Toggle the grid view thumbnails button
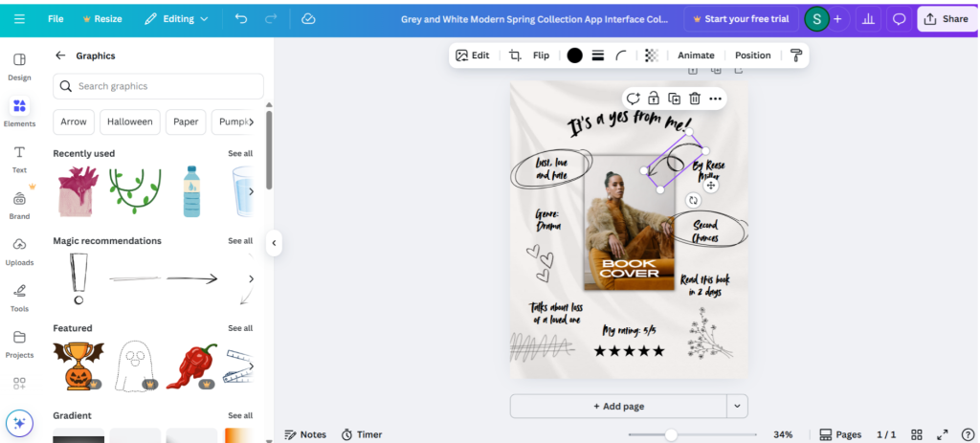Screen dimensions: 980x443 tap(916, 434)
